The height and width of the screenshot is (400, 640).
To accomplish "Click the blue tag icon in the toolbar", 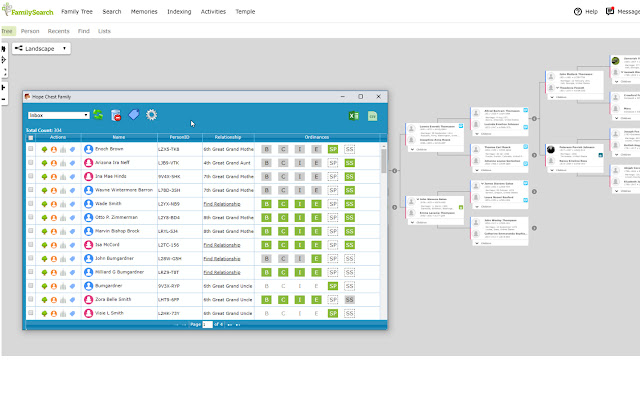I will tap(134, 115).
